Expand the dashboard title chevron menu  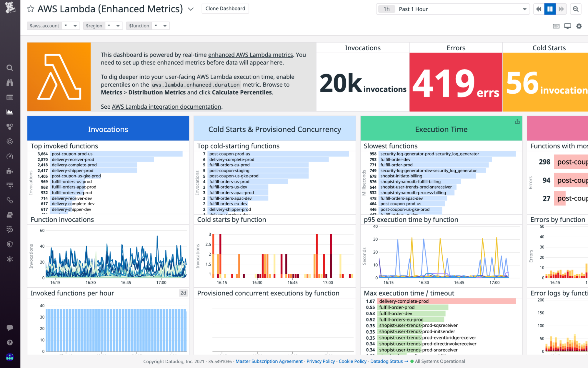191,9
